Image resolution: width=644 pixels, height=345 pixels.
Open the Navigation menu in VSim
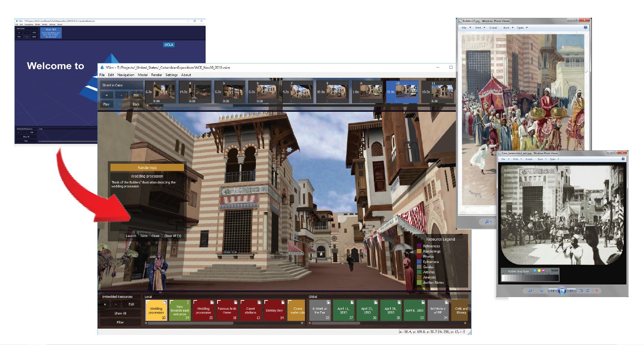[x=126, y=75]
